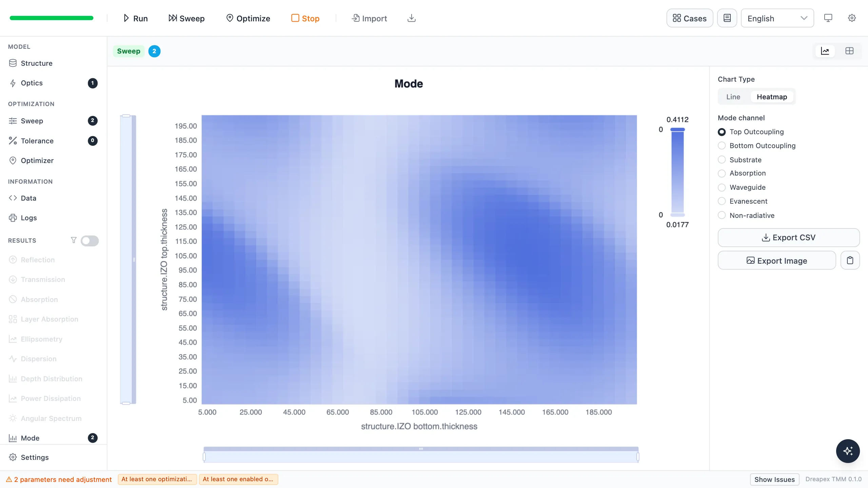Select Bottom Outcoupling mode channel
868x488 pixels.
(757, 146)
